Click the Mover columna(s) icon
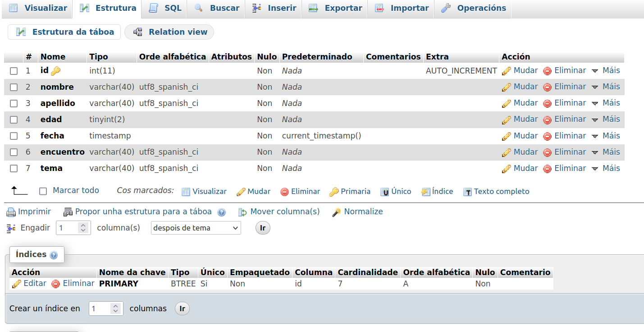This screenshot has width=644, height=332. click(242, 212)
